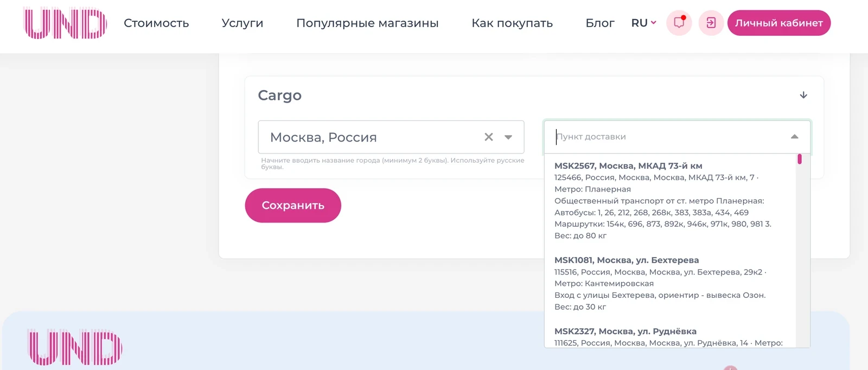
Task: Click the pink scrollbar thumb in dropdown list
Action: click(800, 159)
